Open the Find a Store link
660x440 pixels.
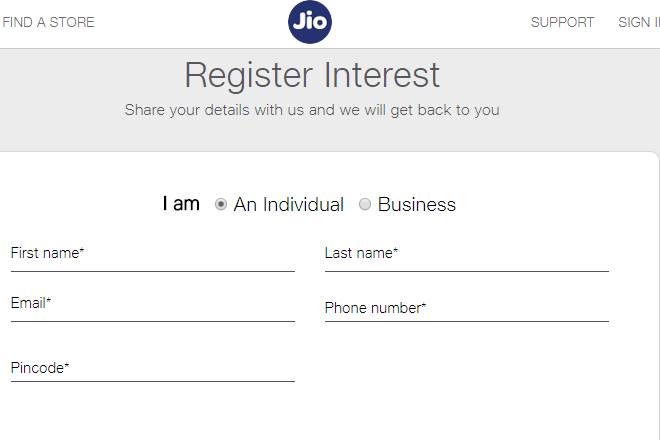click(48, 22)
